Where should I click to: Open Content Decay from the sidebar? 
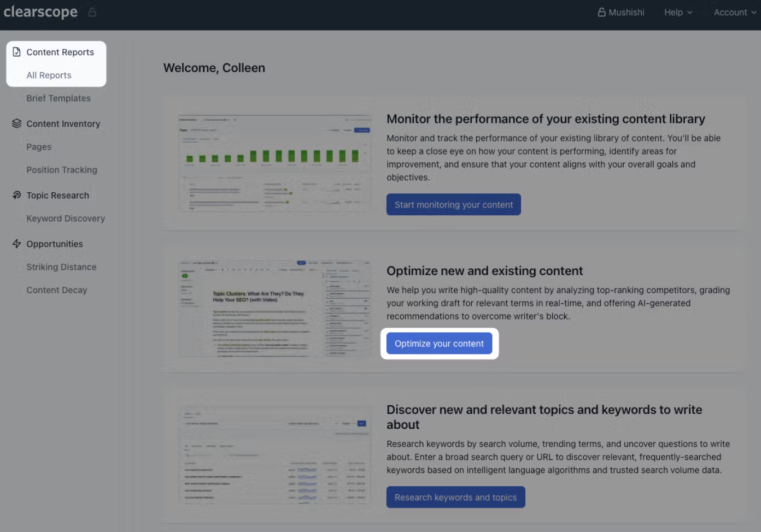[x=56, y=289]
